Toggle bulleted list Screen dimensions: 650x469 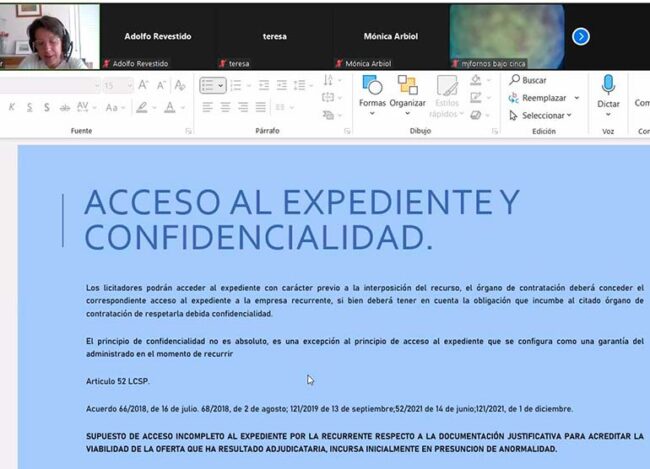(x=207, y=85)
